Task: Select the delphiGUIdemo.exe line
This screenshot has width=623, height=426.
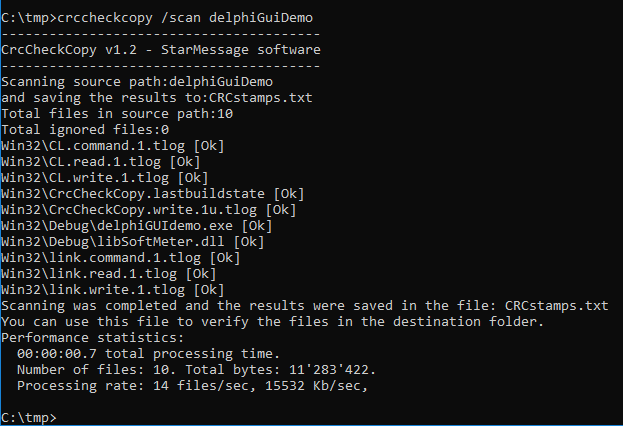Action: pos(137,226)
